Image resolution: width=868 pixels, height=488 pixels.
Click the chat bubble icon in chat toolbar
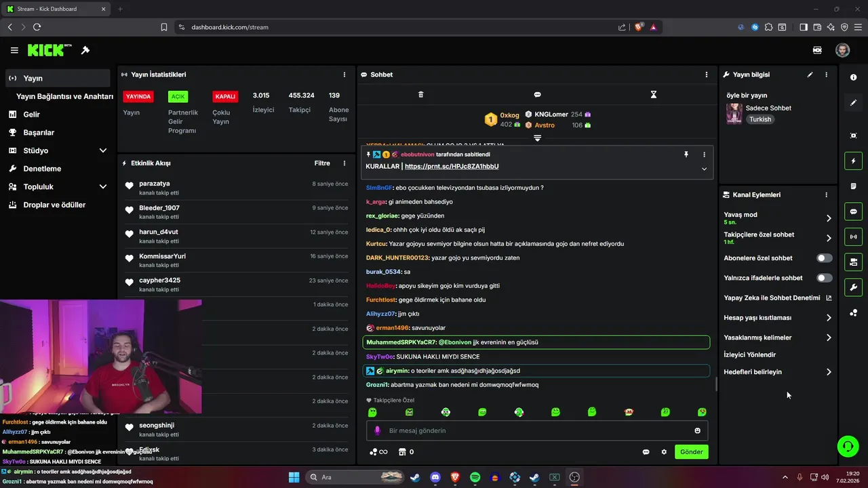pos(537,94)
